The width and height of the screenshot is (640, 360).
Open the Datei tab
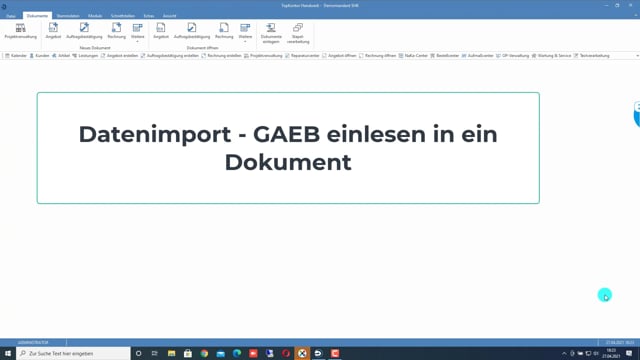[x=11, y=16]
